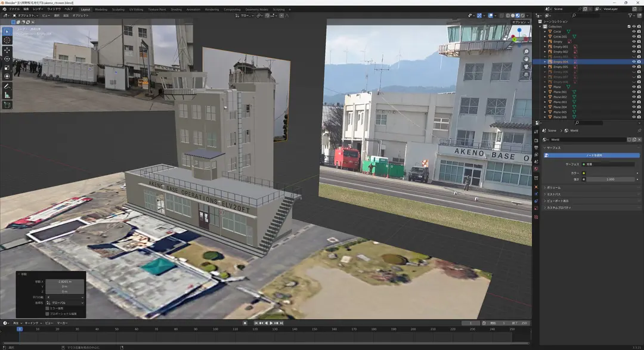
Task: Click the viewport pan hand gizmo
Action: click(526, 59)
